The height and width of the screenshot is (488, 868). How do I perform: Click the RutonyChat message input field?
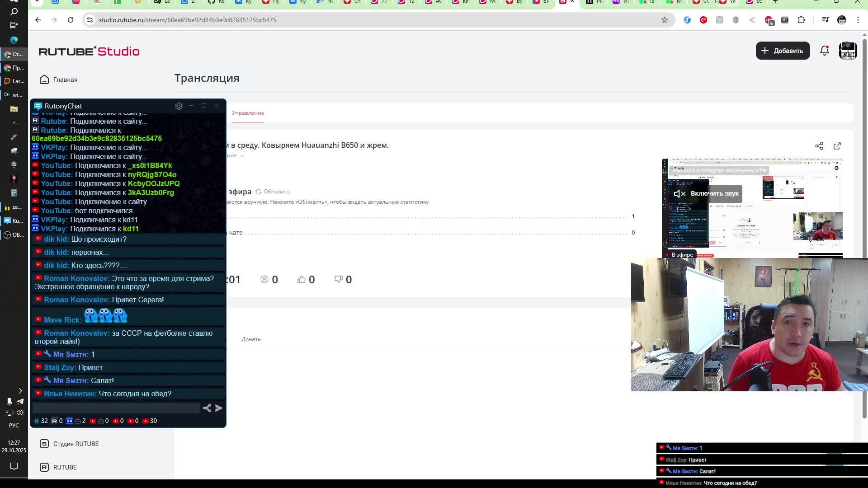116,408
